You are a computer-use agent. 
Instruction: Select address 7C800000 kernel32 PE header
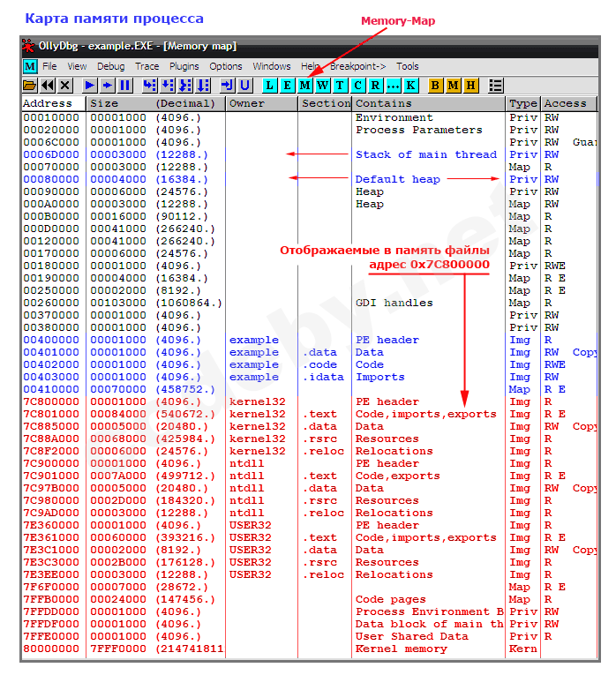tap(310, 401)
